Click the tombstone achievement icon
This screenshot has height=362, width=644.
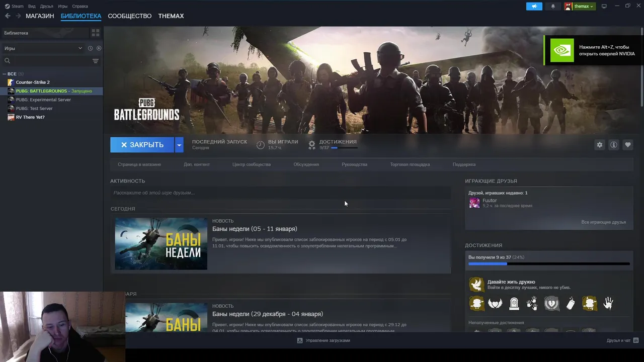point(514,303)
